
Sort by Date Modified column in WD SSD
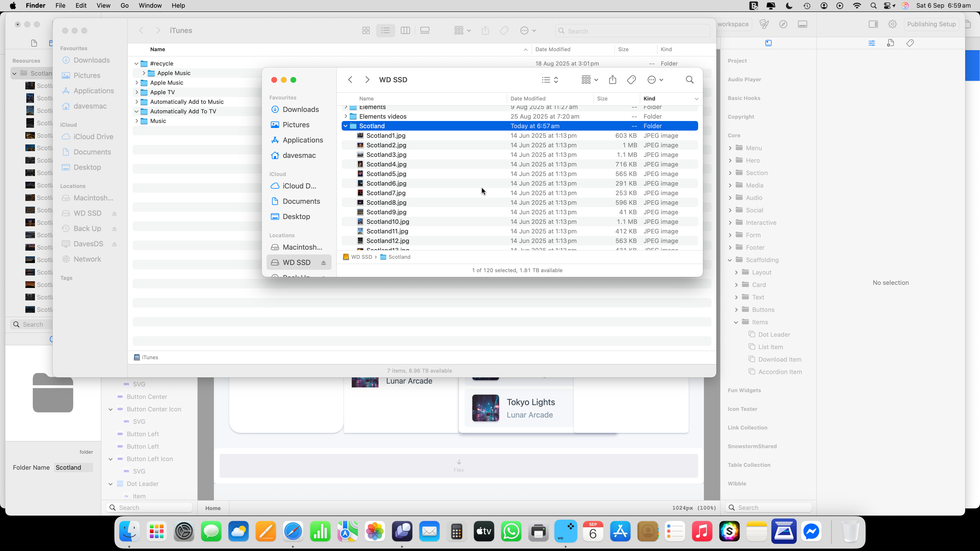tap(528, 99)
